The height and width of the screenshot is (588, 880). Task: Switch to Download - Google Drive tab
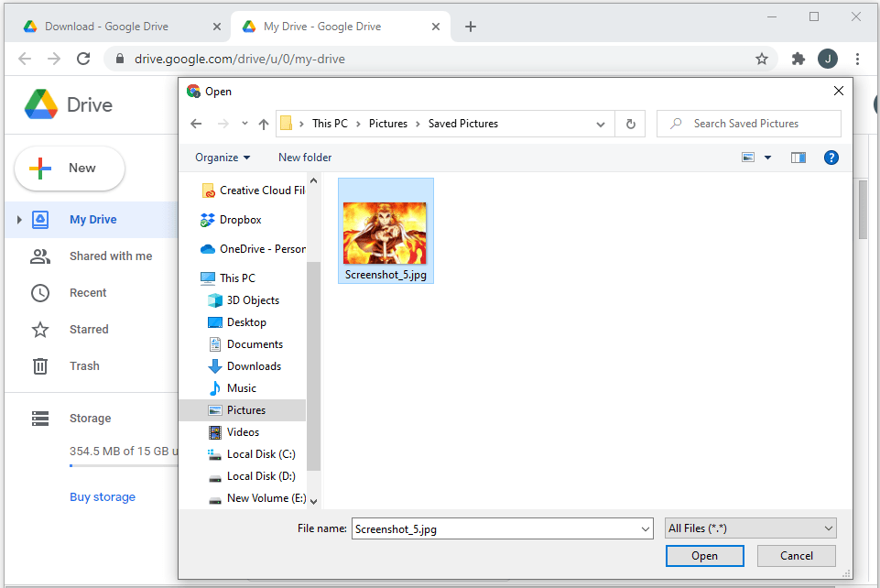[106, 27]
